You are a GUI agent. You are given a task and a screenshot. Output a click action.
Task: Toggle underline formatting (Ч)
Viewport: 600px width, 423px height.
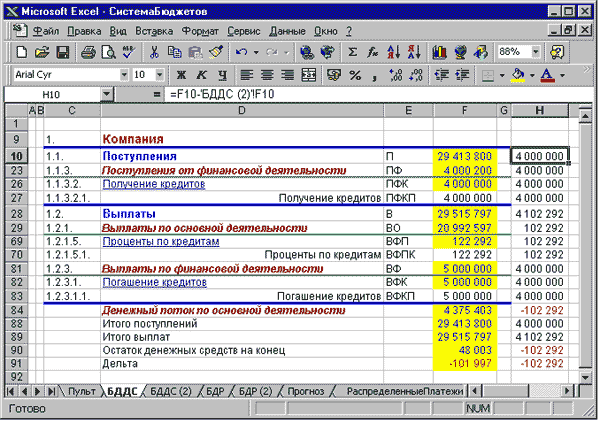point(222,75)
